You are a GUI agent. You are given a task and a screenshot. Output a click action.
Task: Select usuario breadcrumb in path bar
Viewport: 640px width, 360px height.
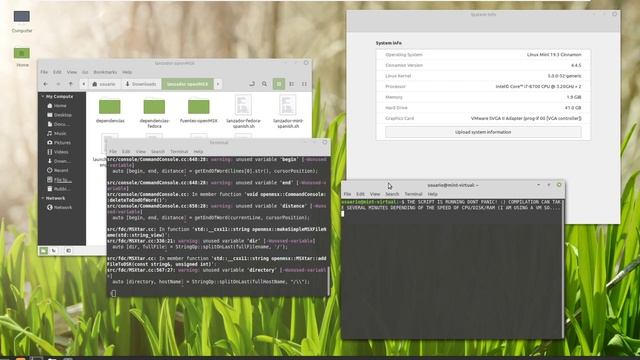pyautogui.click(x=104, y=84)
